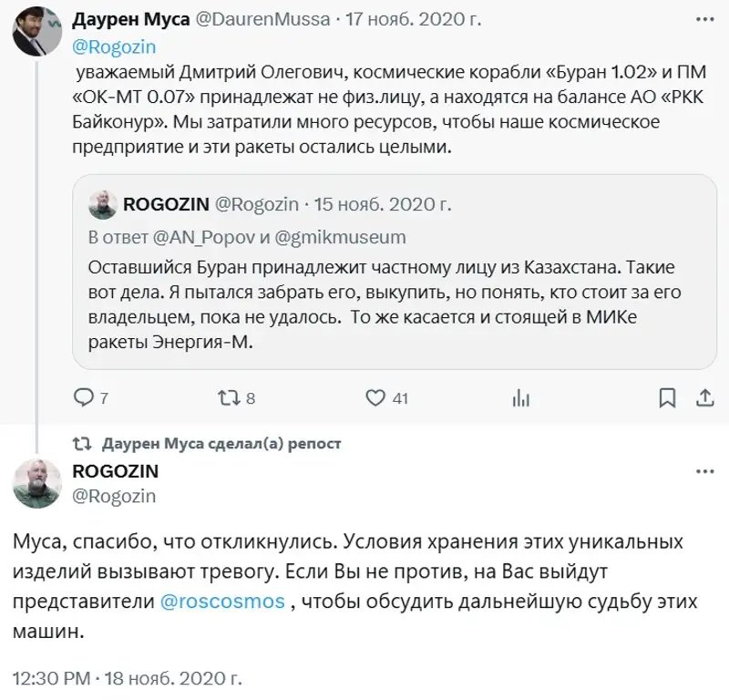
Task: Open Dauren Mussa profile avatar
Action: [36, 32]
